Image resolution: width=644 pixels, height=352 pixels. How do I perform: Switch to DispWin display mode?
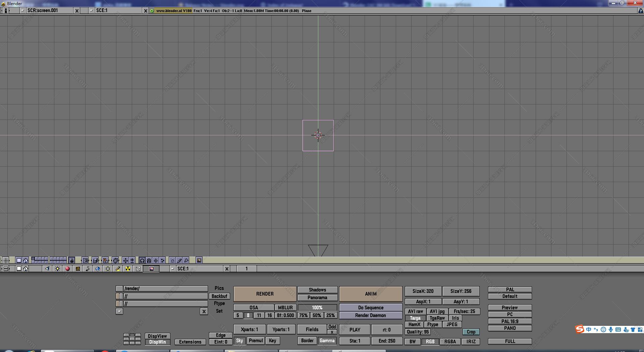pyautogui.click(x=157, y=342)
